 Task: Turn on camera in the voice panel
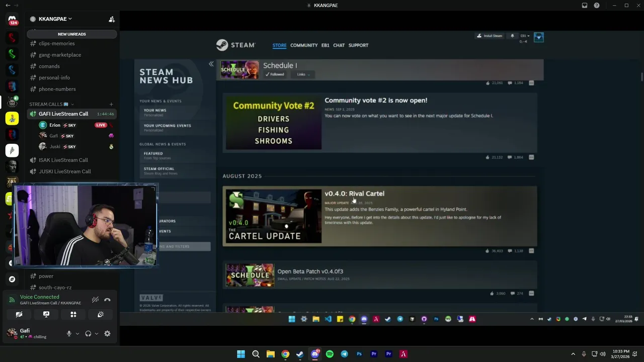(19, 314)
